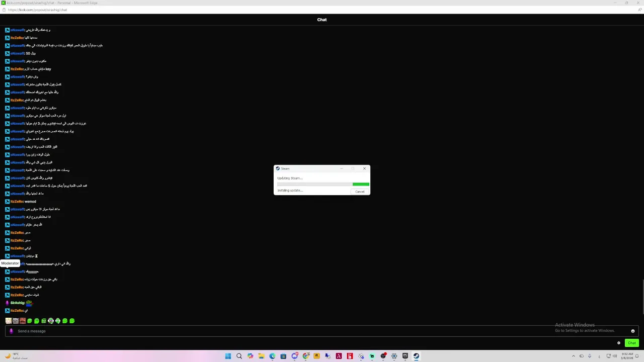The image size is (644, 362).
Task: Open the weather widget on taskbar
Action: coord(16,356)
